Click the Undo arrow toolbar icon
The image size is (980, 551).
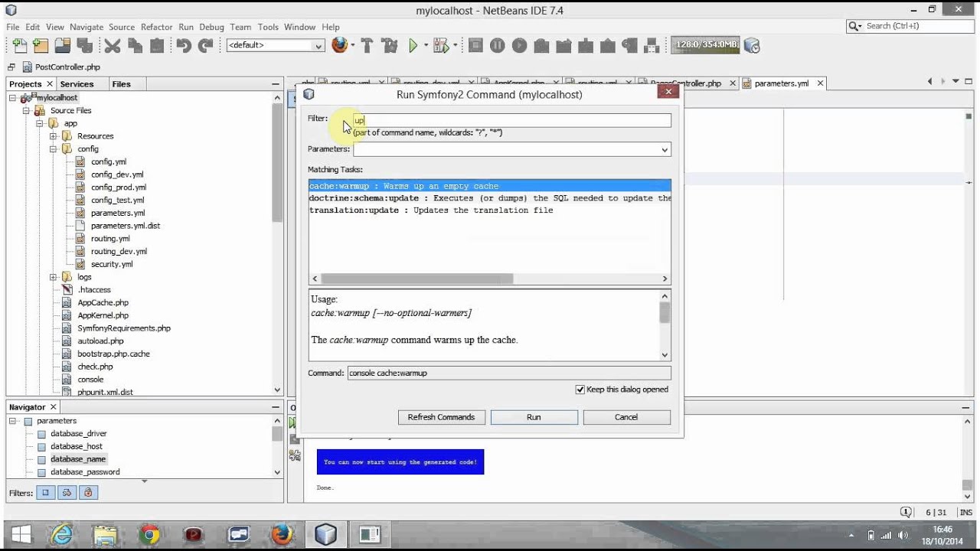point(184,46)
